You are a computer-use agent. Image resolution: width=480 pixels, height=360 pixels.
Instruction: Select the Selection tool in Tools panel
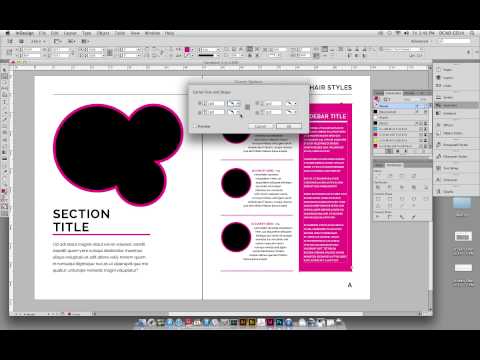pos(4,70)
